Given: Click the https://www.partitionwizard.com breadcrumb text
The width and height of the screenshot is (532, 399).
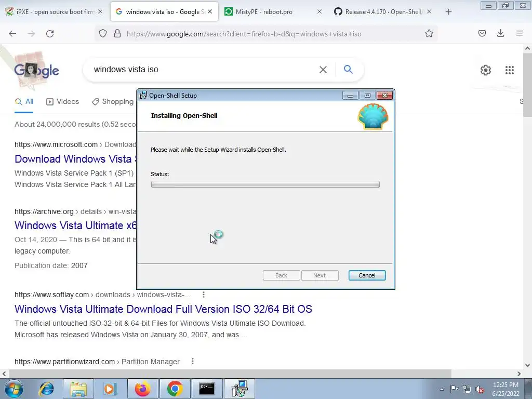Looking at the screenshot, I should (x=64, y=362).
